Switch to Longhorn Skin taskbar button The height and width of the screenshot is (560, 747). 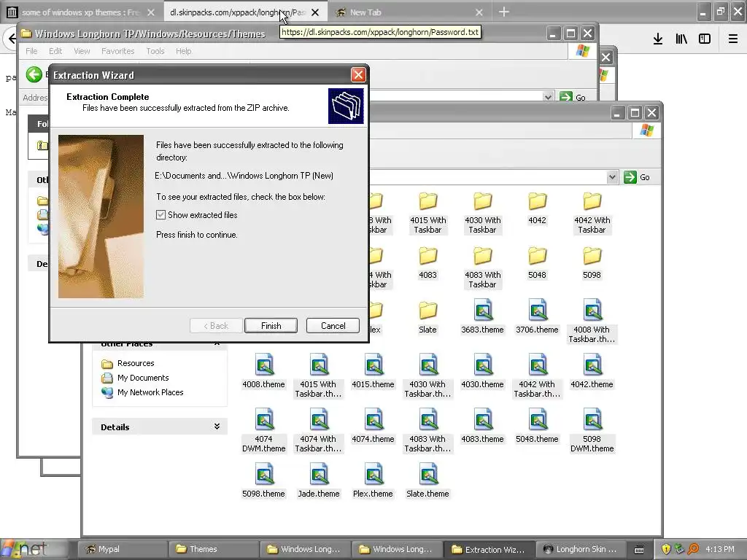pos(581,549)
